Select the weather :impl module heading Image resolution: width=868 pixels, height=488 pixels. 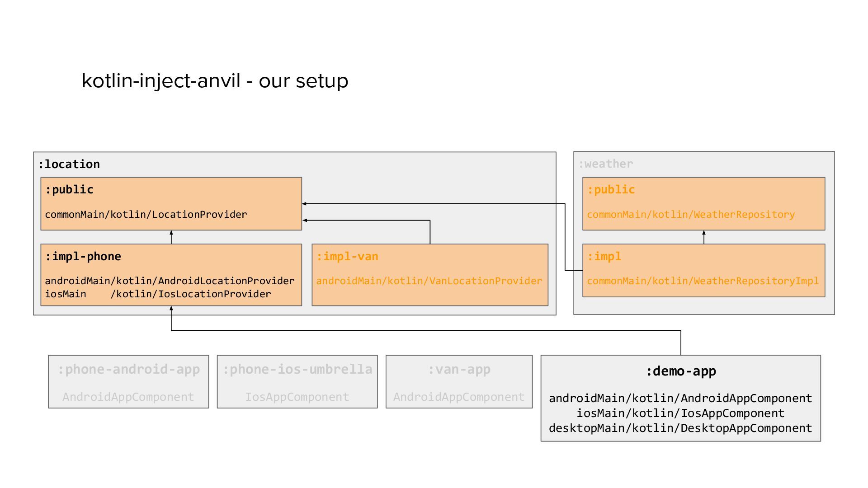click(604, 256)
